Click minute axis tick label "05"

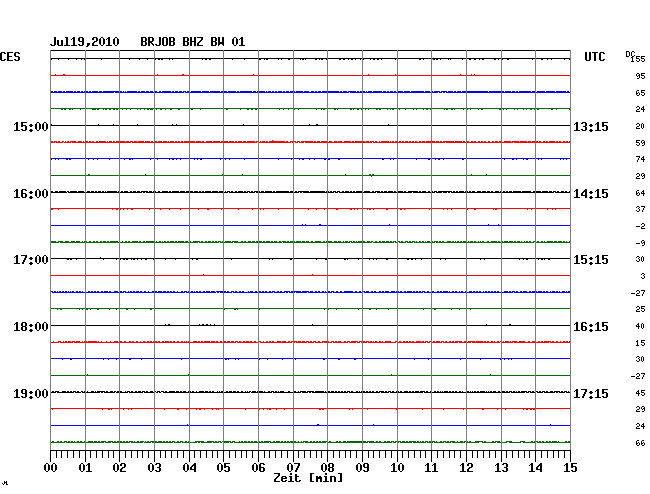pyautogui.click(x=223, y=467)
